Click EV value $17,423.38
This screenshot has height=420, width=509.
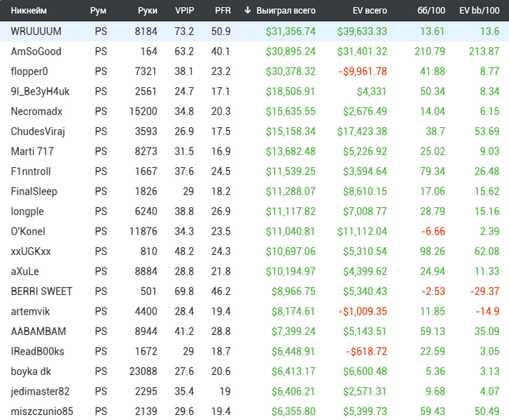coord(362,132)
